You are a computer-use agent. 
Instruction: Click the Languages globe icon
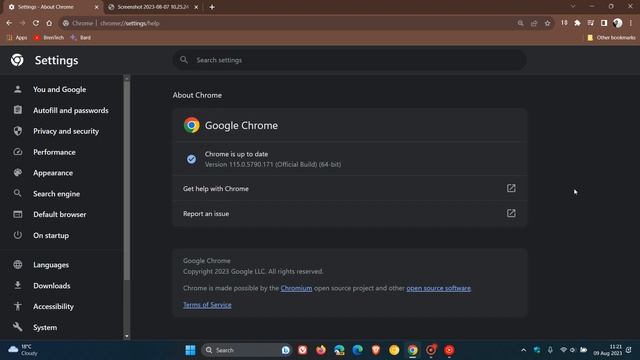coord(18,264)
